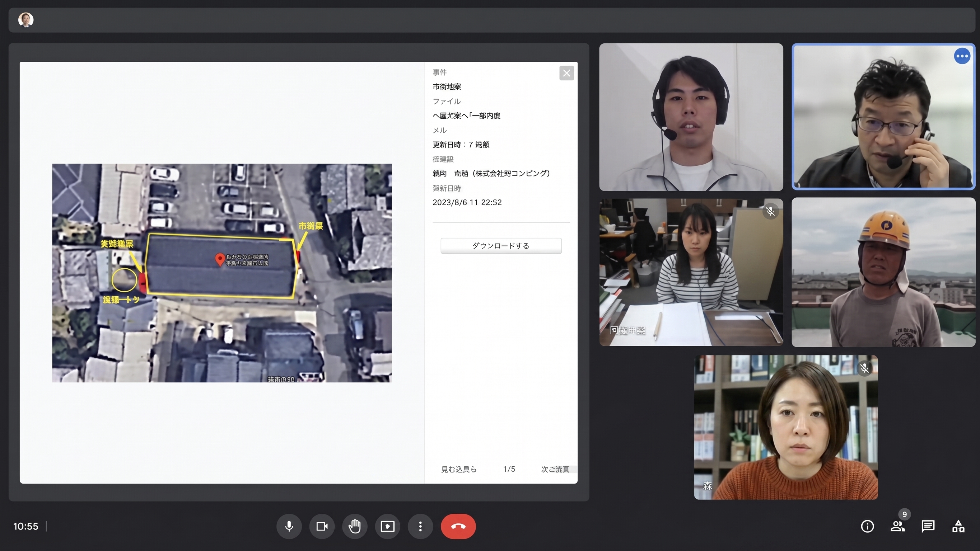The height and width of the screenshot is (551, 980).
Task: Click the red map pin on aerial photo
Action: (x=219, y=259)
